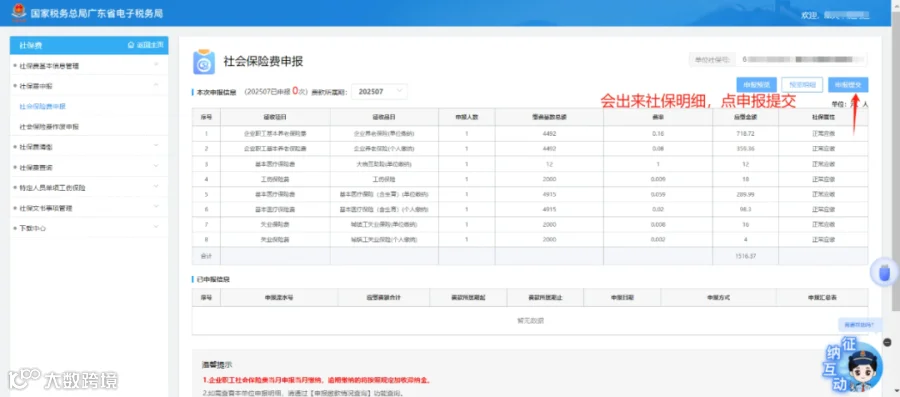Click the 征收品目 column header
The width and height of the screenshot is (900, 397).
click(x=384, y=117)
